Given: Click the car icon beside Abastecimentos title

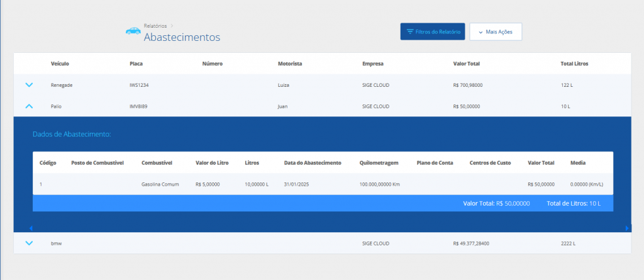Looking at the screenshot, I should [133, 30].
